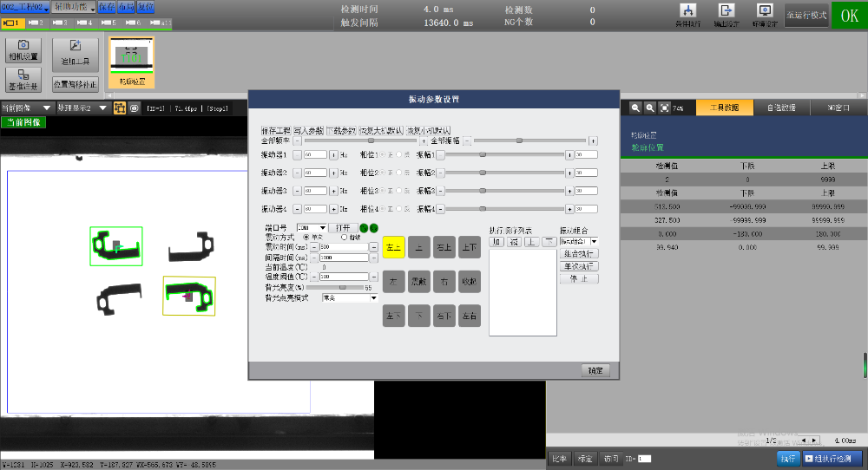
Task: Select the 单次 vibration mode radio button
Action: click(x=306, y=237)
